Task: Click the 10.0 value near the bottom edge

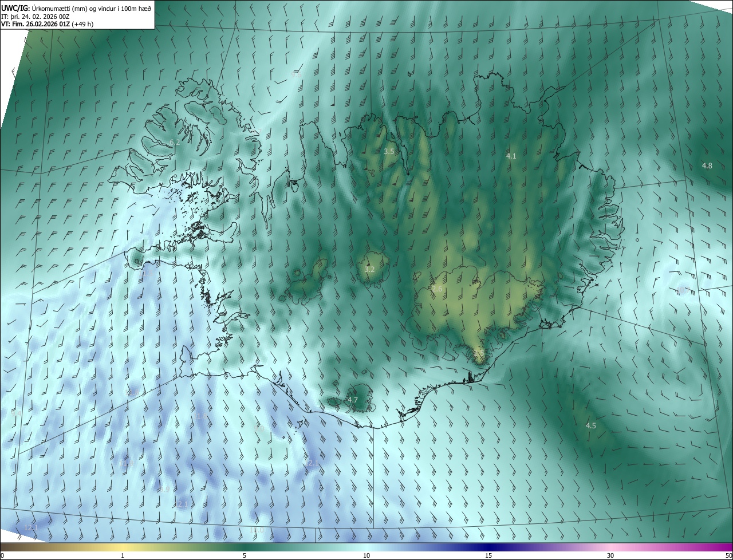Action: (257, 530)
